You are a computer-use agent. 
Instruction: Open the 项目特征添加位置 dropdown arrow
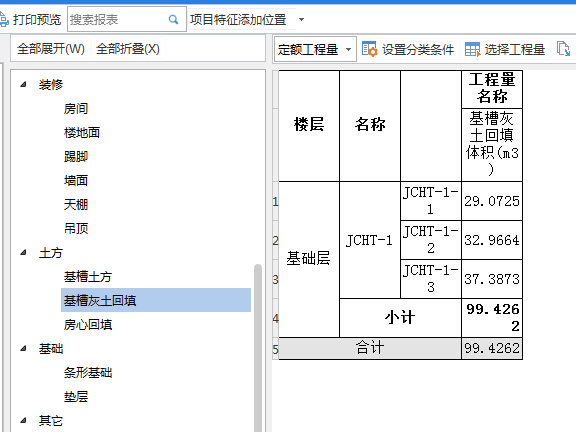click(301, 19)
